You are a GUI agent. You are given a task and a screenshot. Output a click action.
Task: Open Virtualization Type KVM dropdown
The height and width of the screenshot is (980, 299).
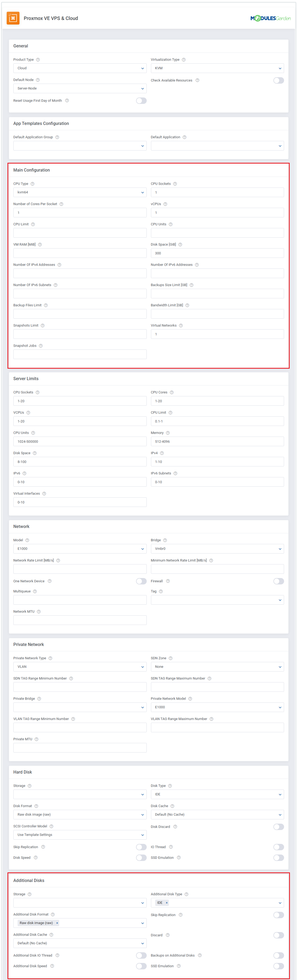click(217, 68)
